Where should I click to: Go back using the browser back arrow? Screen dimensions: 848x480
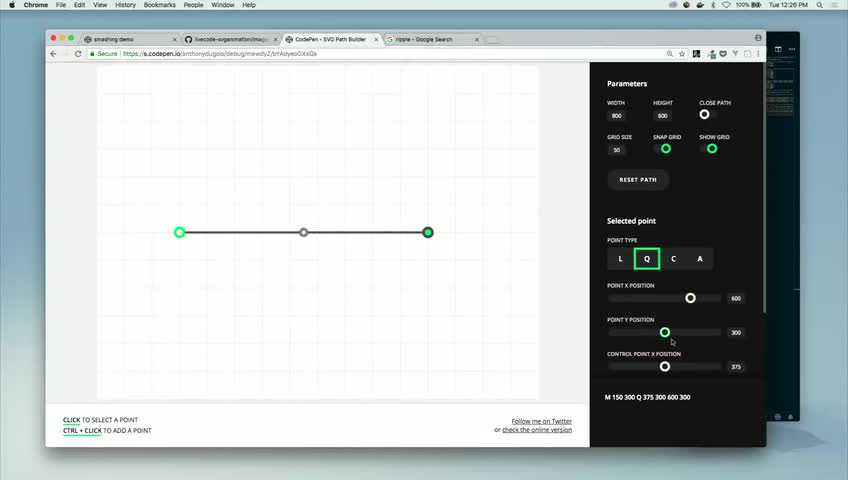click(x=53, y=54)
